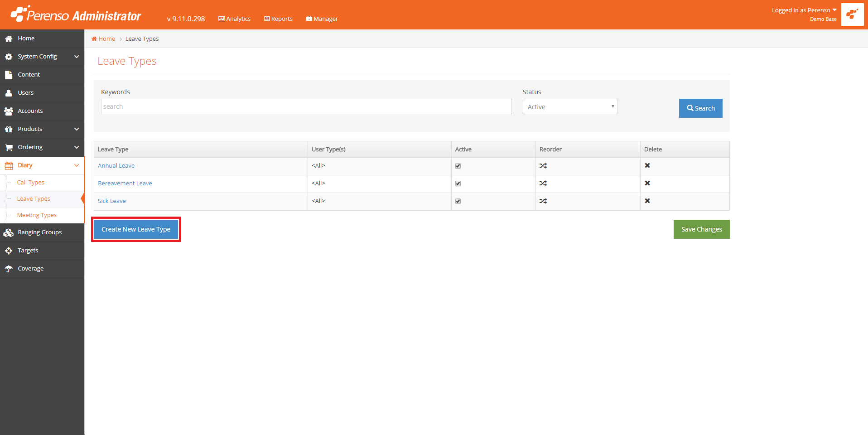
Task: Click the Save Changes button
Action: click(x=702, y=229)
